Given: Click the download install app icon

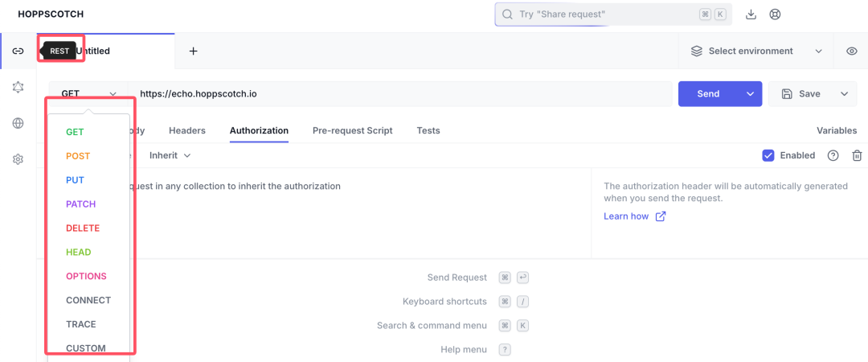Looking at the screenshot, I should (x=751, y=14).
